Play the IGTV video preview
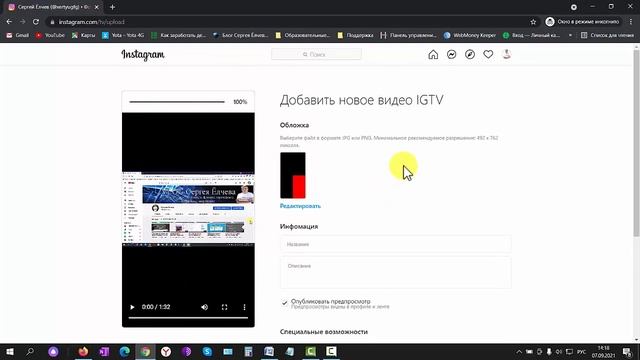This screenshot has width=640, height=360. coord(132,307)
